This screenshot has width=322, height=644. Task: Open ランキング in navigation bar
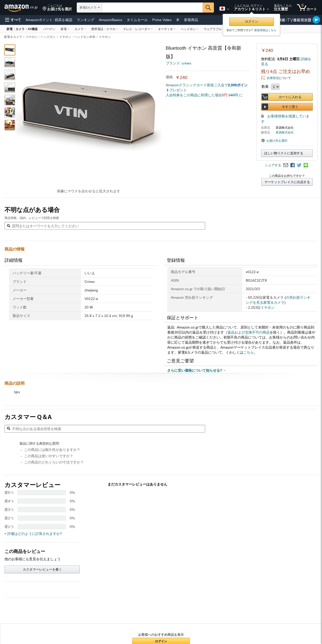(x=86, y=20)
